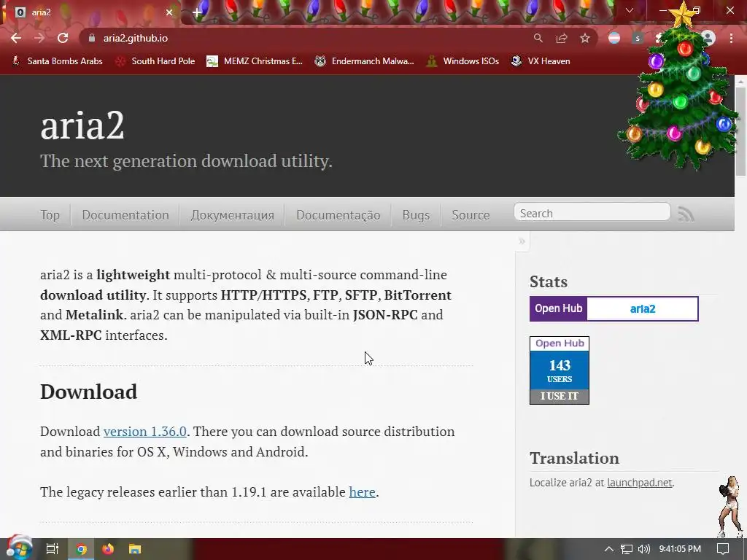747x560 pixels.
Task: Open the striped flag extension icon
Action: point(614,38)
